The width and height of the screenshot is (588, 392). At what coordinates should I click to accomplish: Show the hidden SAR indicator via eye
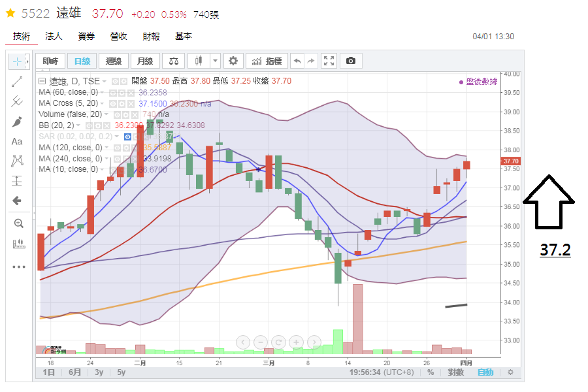click(128, 137)
